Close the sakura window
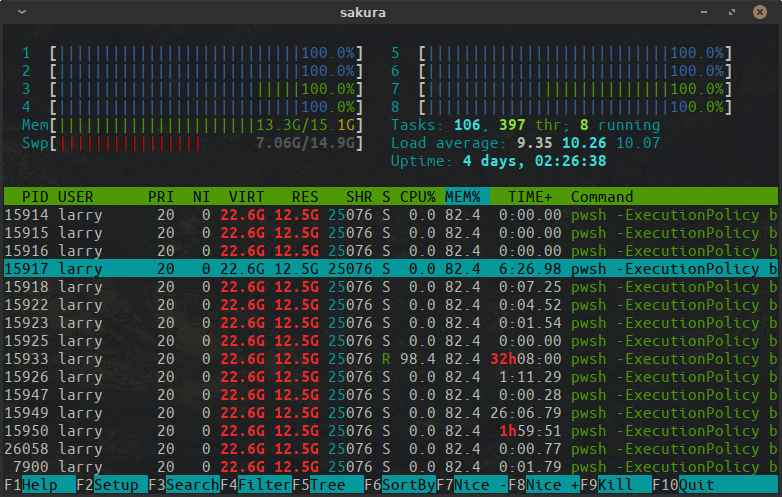Screen dimensions: 782x497 [760, 12]
